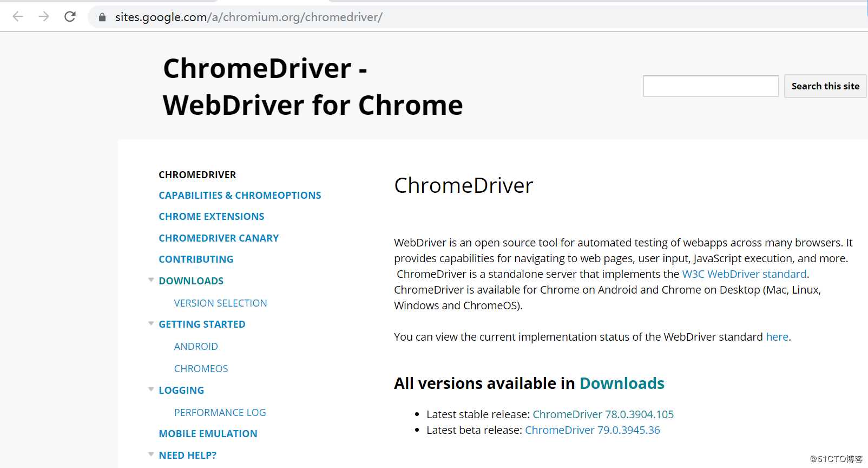Viewport: 868px width, 468px height.
Task: Go to the Contributing sidebar page
Action: point(196,259)
